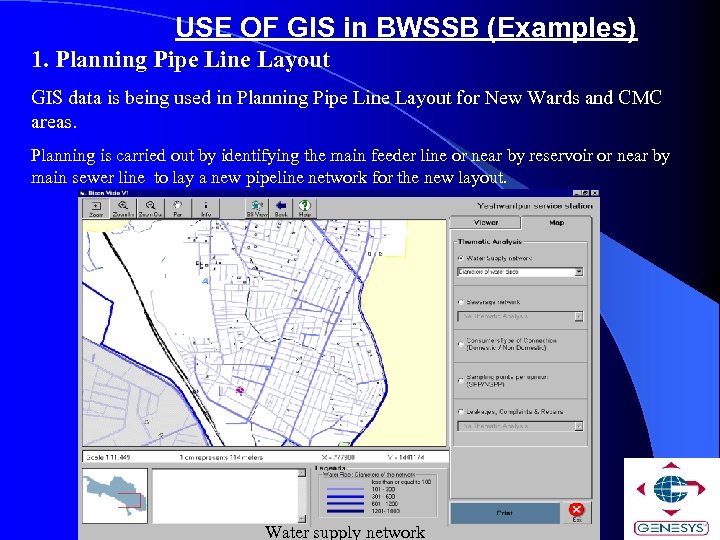The width and height of the screenshot is (720, 540).
Task: Click the scale readout in the status bar
Action: pyautogui.click(x=108, y=457)
